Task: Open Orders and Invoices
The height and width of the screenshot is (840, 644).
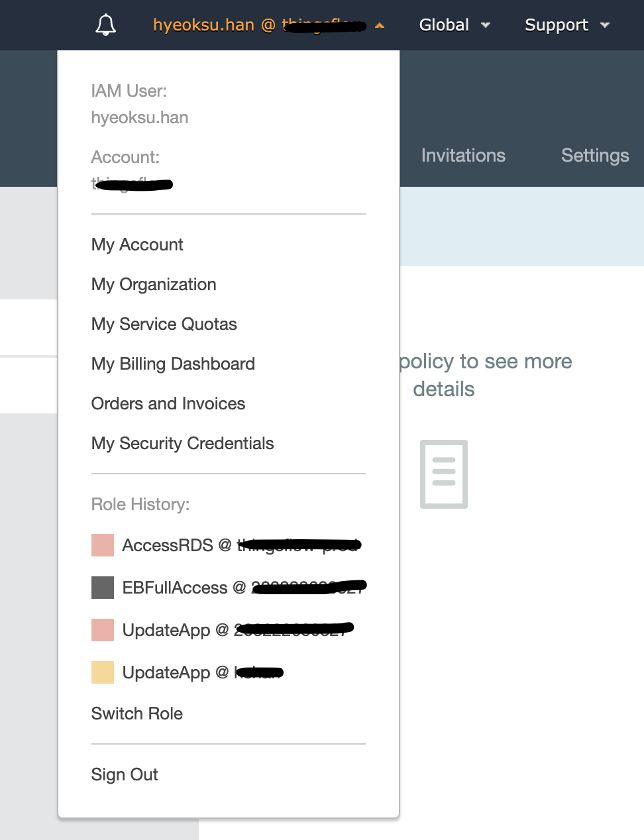Action: point(168,403)
